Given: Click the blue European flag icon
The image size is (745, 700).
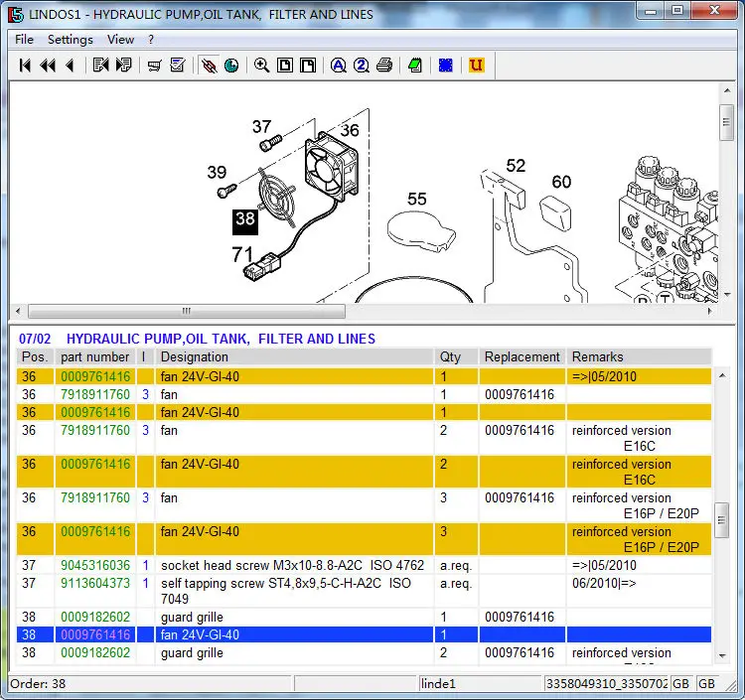Looking at the screenshot, I should (446, 66).
